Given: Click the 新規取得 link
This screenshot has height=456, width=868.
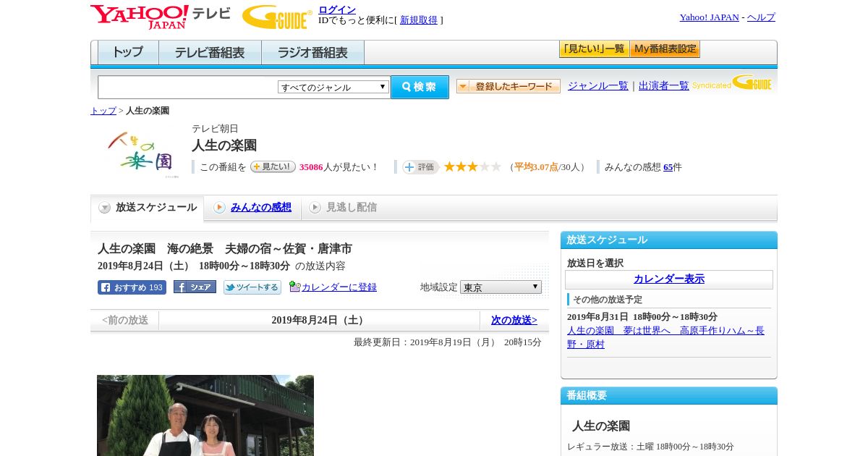Looking at the screenshot, I should coord(419,20).
